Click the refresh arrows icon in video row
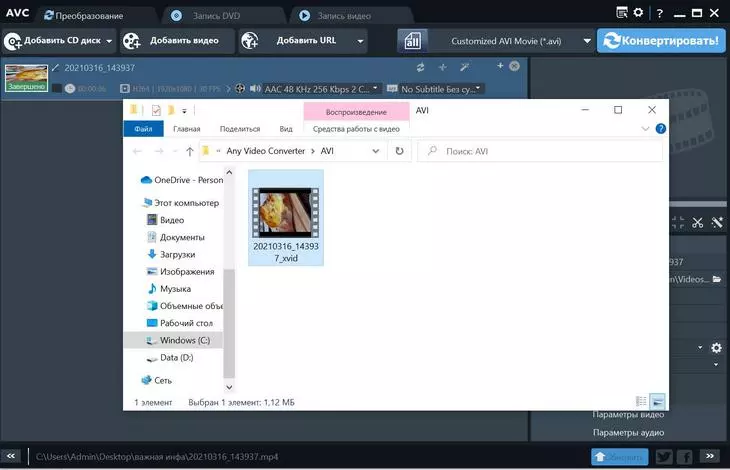730x470 pixels. [420, 67]
